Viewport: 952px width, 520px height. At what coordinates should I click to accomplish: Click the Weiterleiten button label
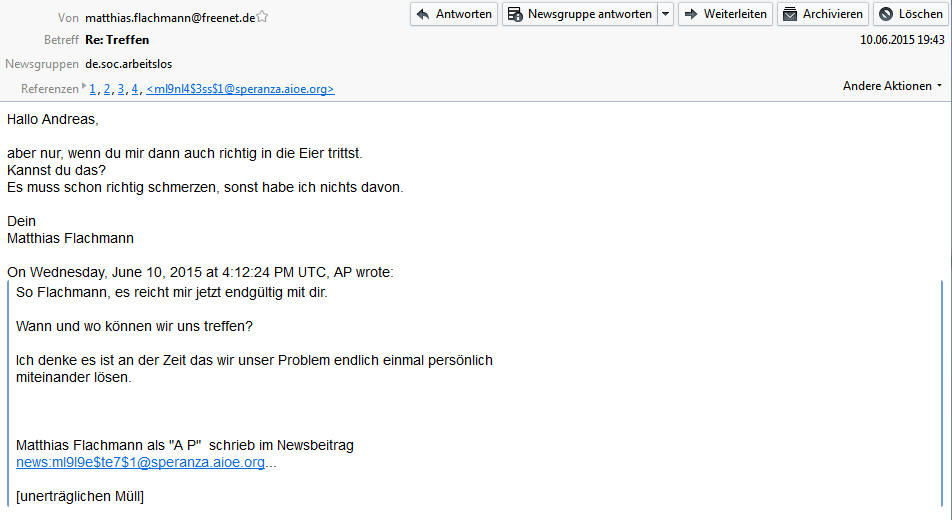click(x=735, y=14)
